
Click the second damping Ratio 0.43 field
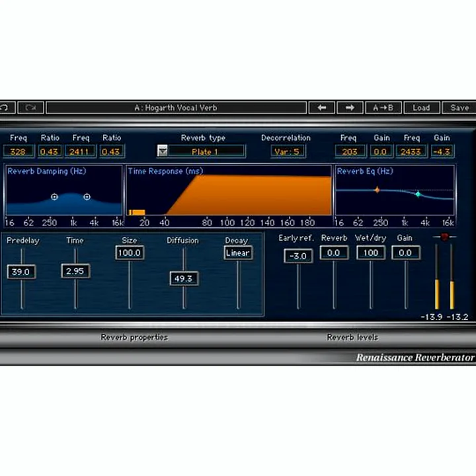111,151
